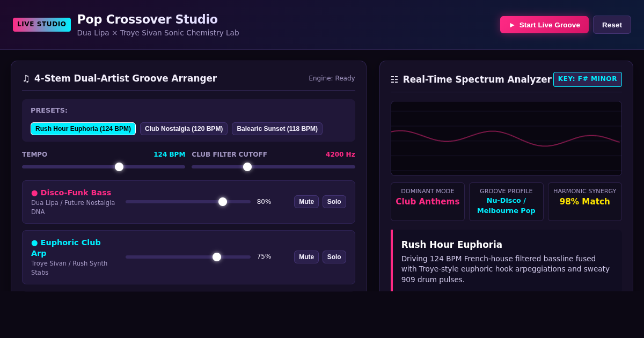
Task: Choose the Club Nostalgia 120 BPM preset
Action: coord(184,129)
